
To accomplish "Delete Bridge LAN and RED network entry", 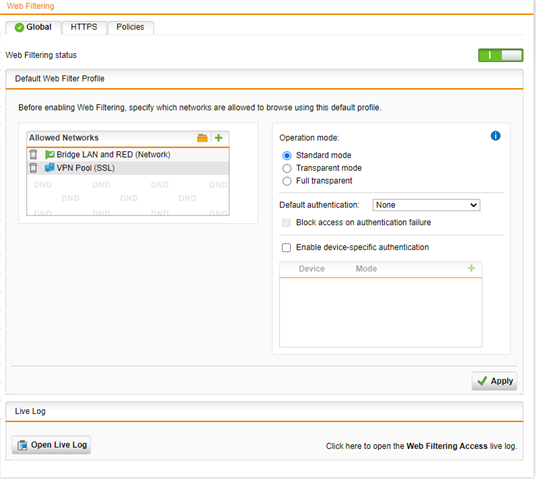I will click(33, 155).
